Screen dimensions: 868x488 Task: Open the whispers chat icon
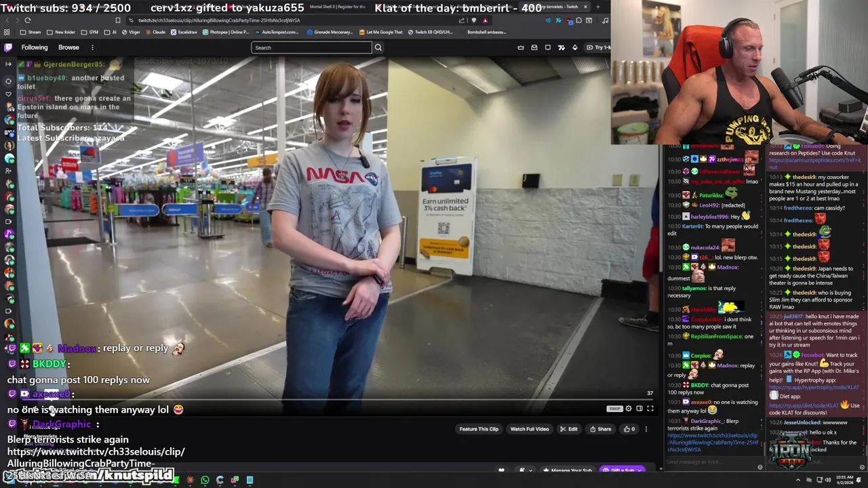coord(548,47)
